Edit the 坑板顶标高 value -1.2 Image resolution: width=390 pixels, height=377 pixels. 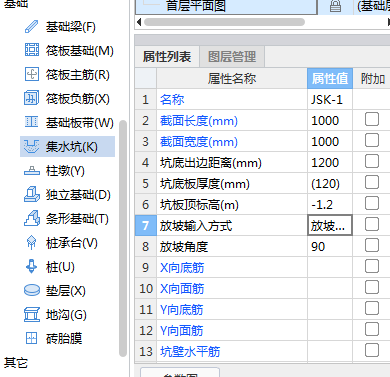(x=330, y=205)
